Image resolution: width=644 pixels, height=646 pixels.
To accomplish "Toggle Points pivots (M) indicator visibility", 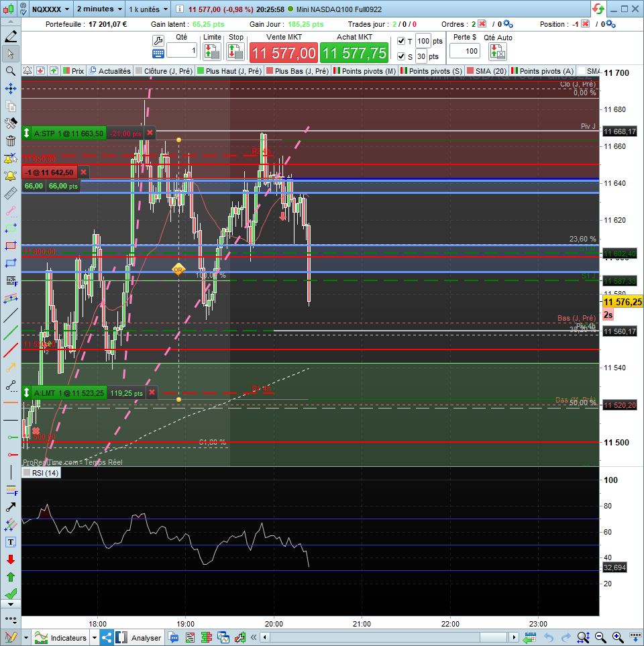I will point(337,71).
